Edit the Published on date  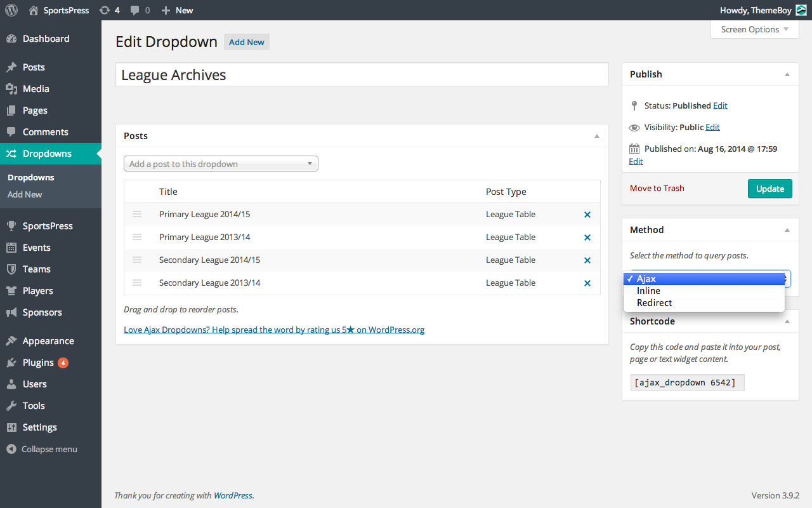[636, 161]
